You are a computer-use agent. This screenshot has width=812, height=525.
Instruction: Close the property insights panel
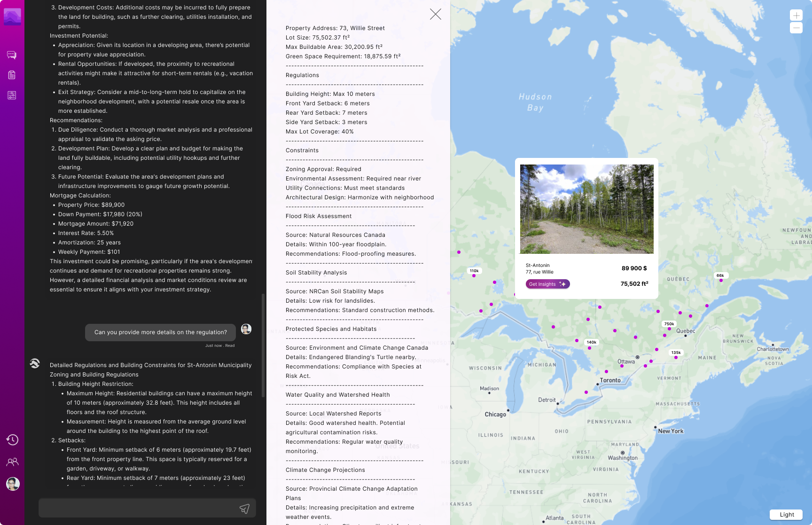[436, 14]
